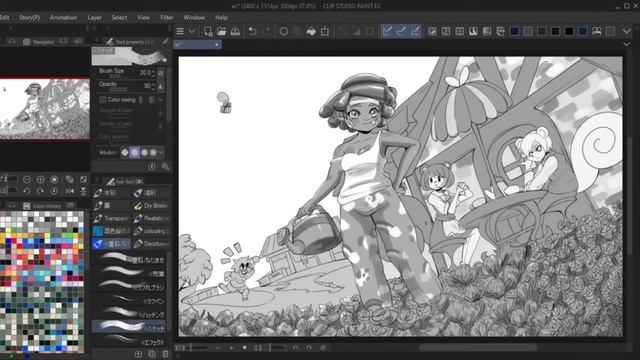
Task: Click the brush stroke preview thumbnail
Action: tap(129, 56)
